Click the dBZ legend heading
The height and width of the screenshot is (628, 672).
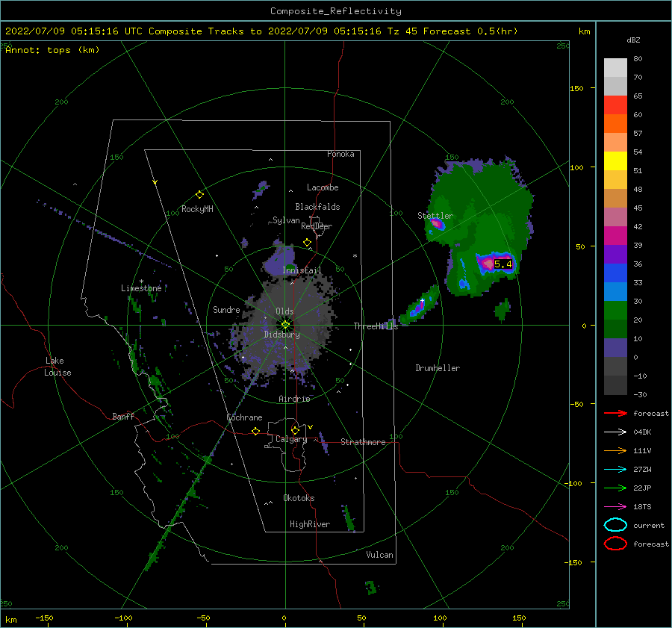point(633,40)
